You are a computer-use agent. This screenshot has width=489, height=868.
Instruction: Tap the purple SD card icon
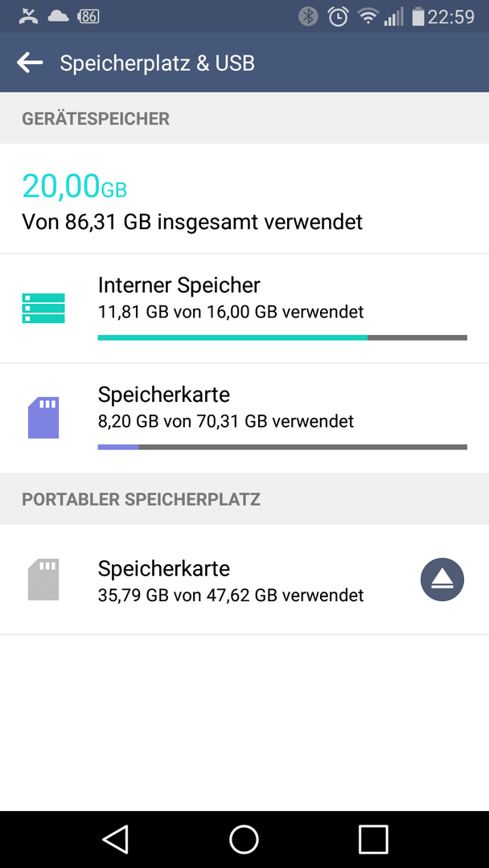point(43,417)
